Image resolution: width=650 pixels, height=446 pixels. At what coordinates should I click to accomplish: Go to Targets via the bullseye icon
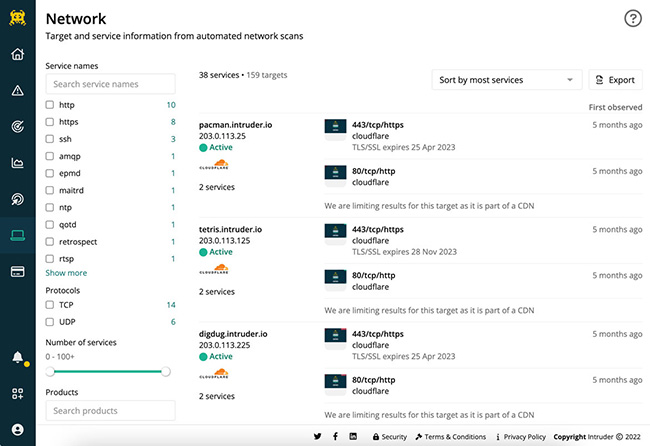[17, 126]
